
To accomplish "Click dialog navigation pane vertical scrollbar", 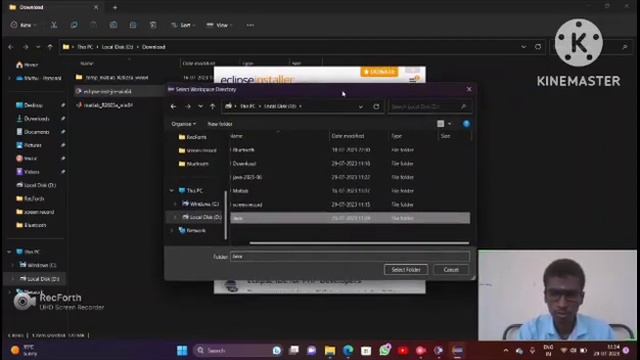I will click(x=226, y=214).
